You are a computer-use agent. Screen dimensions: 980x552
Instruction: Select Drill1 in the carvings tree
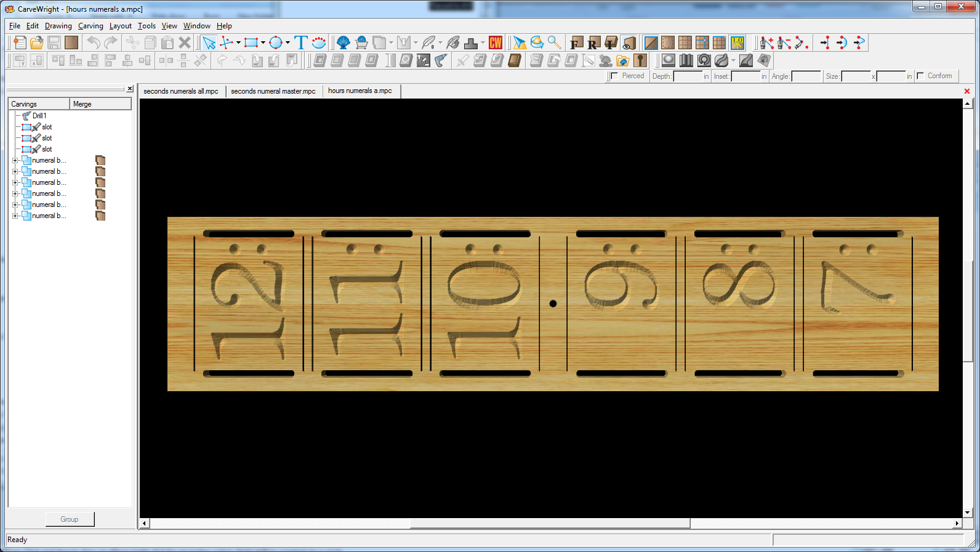[39, 116]
